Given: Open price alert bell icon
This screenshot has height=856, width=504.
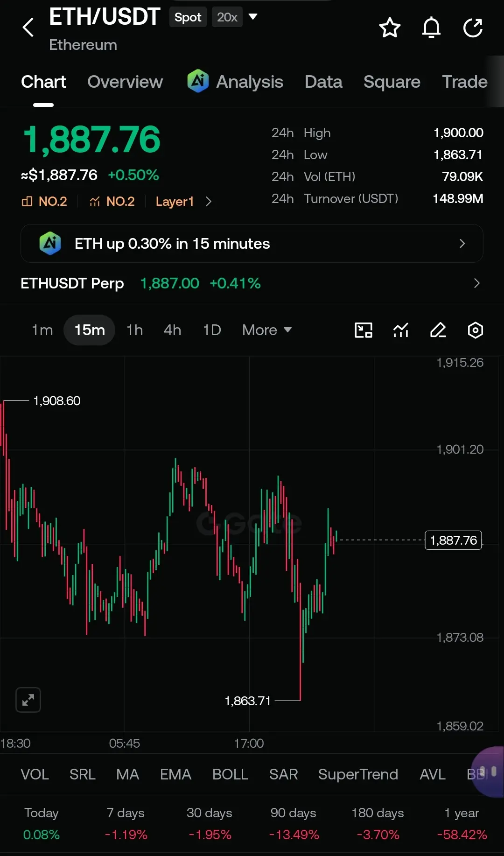Looking at the screenshot, I should (x=431, y=28).
